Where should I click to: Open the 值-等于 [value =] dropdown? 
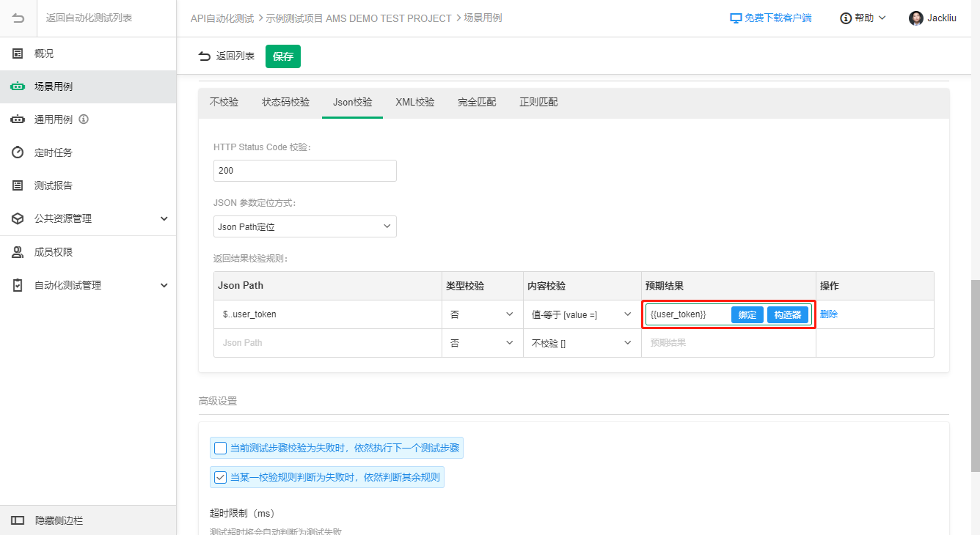581,314
